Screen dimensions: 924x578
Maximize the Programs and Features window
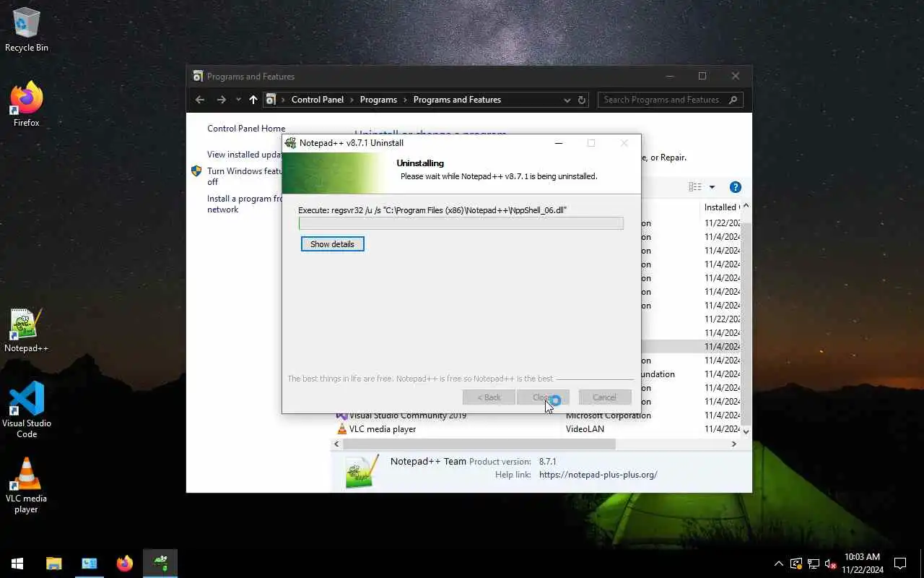point(702,77)
